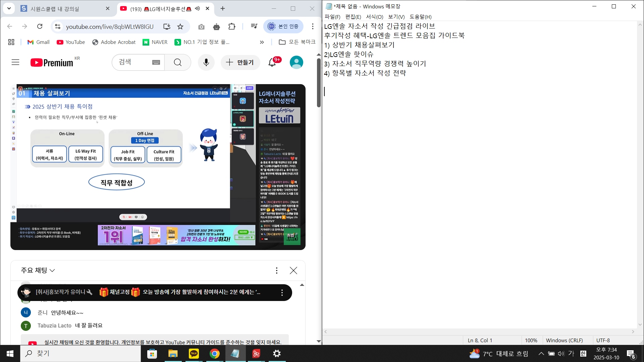The height and width of the screenshot is (362, 644).
Task: Bookmark this page with the star icon
Action: point(180,26)
